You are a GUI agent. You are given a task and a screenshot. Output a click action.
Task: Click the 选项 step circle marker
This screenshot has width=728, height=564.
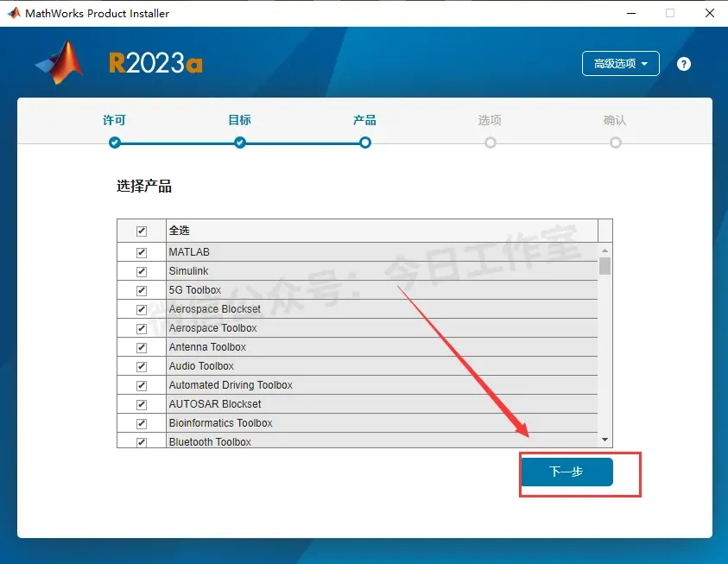tap(491, 143)
